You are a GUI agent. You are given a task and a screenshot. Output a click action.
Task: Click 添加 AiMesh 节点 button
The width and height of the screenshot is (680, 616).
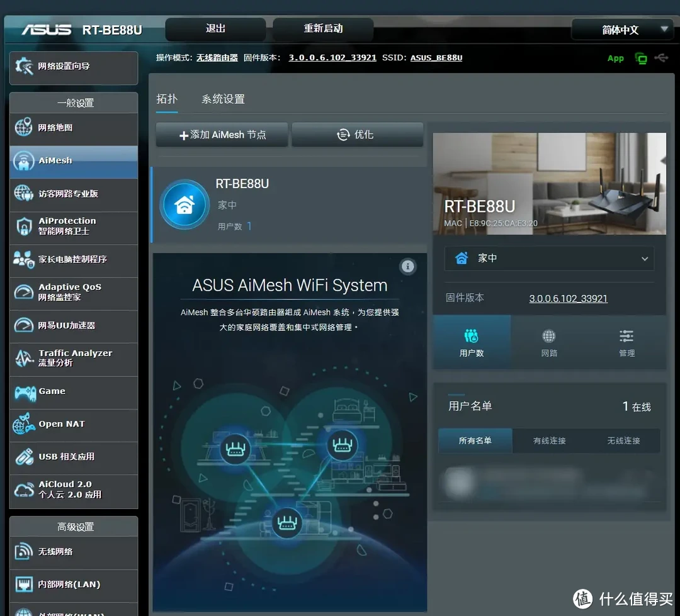[x=222, y=135]
